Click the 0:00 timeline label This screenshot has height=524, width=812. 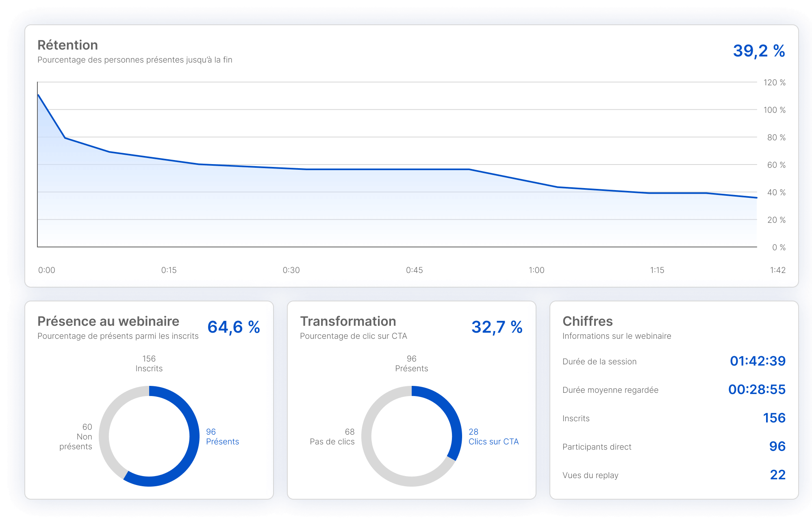[x=46, y=269]
